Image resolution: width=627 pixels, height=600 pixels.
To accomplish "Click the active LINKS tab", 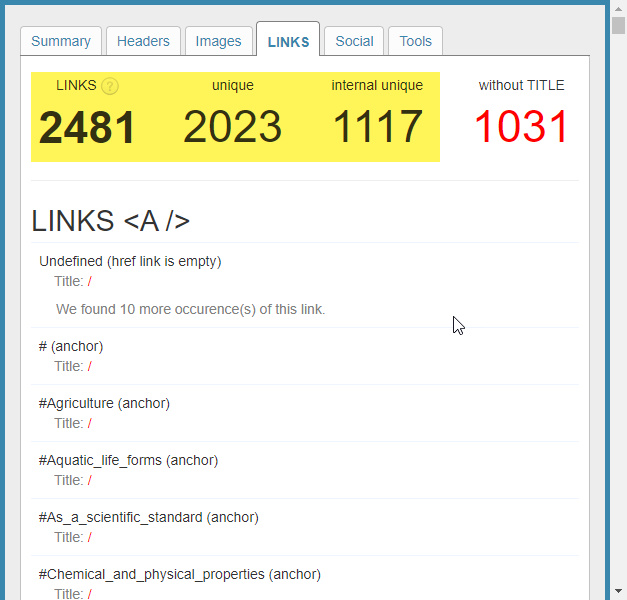I will [288, 42].
